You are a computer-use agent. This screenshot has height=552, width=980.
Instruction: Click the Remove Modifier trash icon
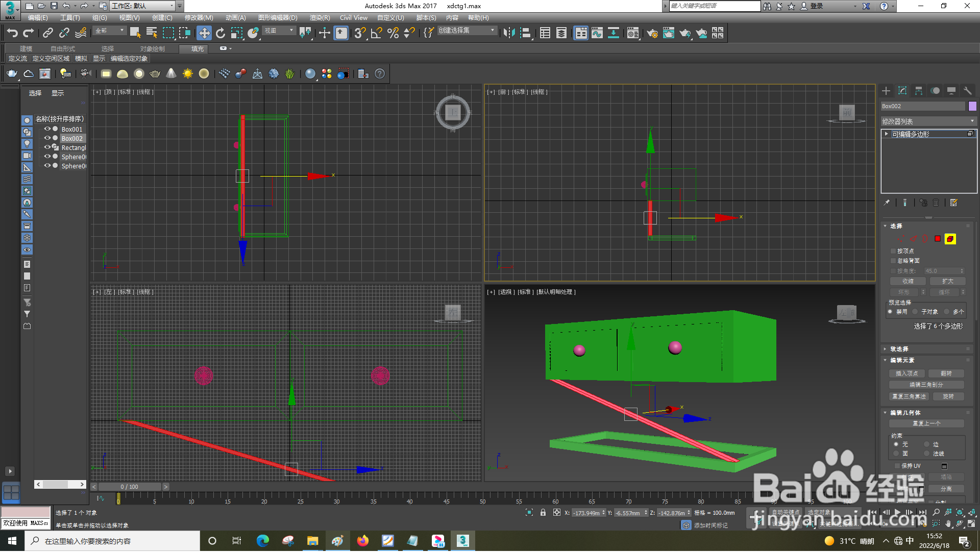tap(936, 203)
